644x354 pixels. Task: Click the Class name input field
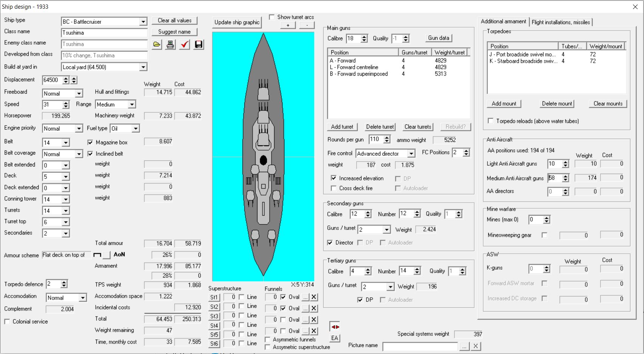pos(104,33)
